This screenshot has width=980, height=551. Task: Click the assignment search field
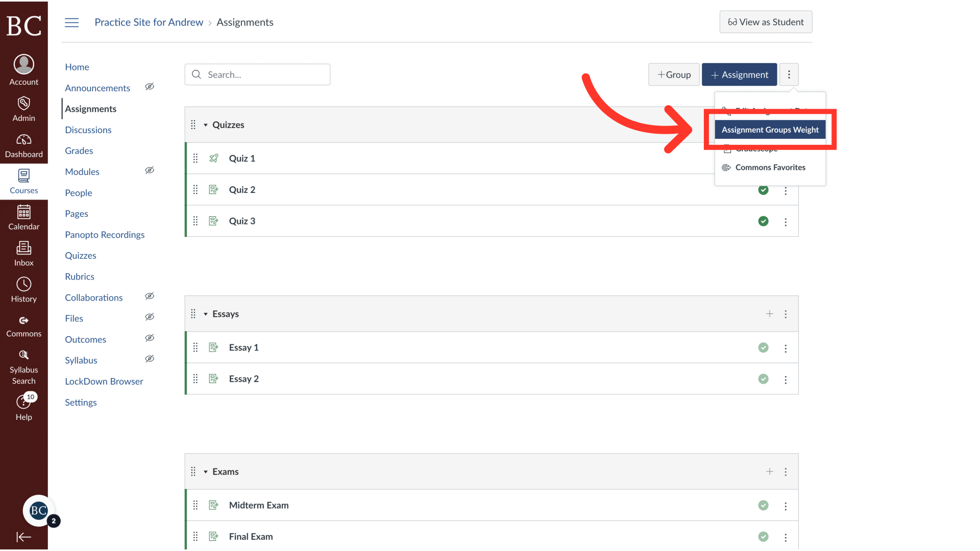click(x=257, y=74)
